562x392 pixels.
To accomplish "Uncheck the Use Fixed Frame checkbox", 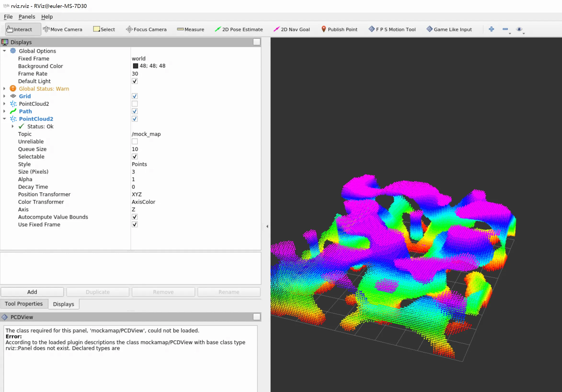I will (x=135, y=225).
